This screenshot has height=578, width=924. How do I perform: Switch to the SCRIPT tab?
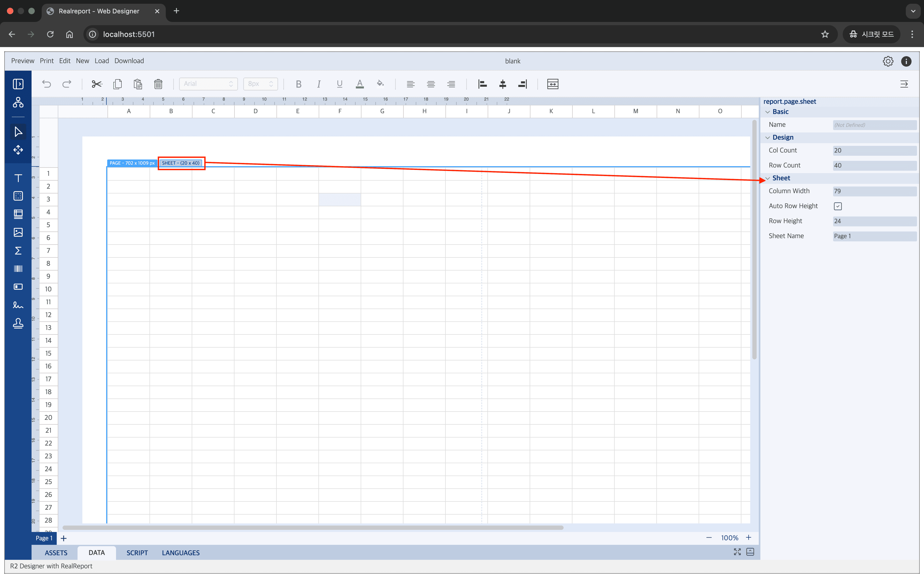pyautogui.click(x=137, y=553)
